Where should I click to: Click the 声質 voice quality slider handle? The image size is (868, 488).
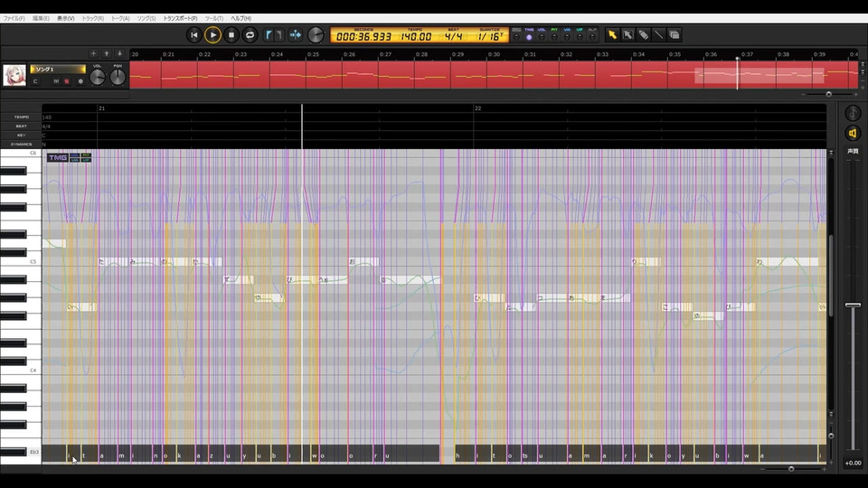tap(853, 305)
